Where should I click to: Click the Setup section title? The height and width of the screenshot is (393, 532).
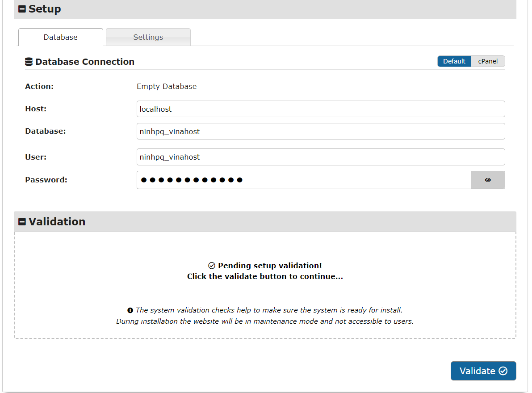point(45,9)
